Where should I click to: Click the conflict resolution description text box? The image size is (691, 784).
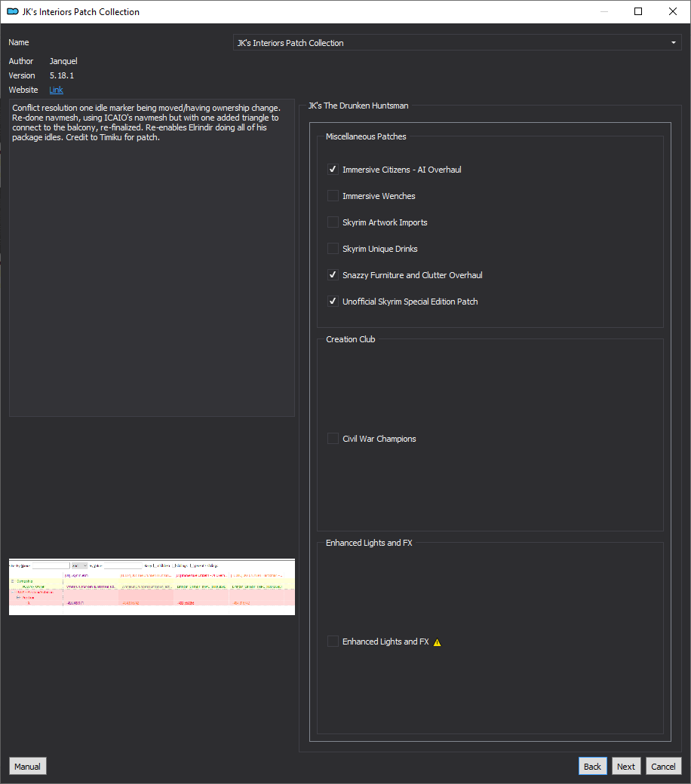pos(152,258)
